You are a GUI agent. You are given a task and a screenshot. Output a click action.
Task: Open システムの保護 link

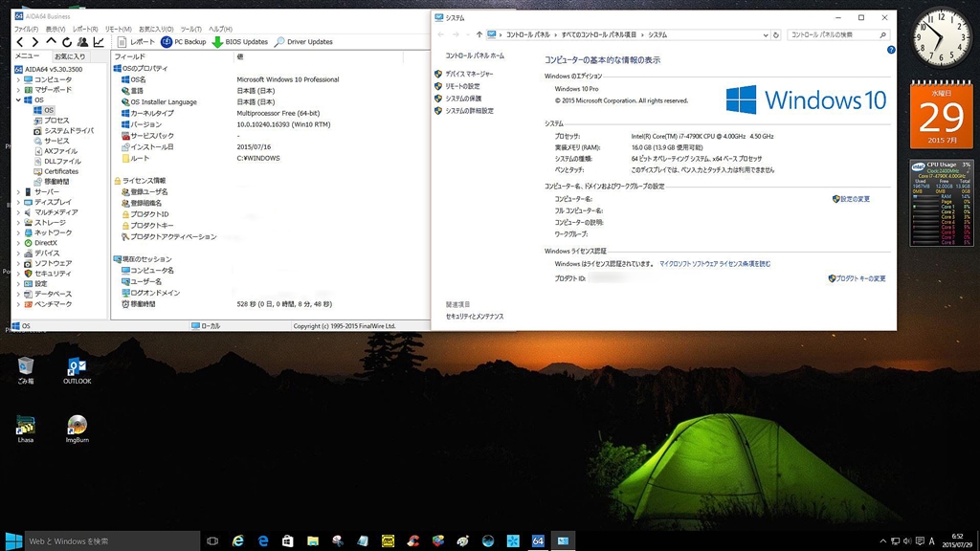click(x=463, y=99)
